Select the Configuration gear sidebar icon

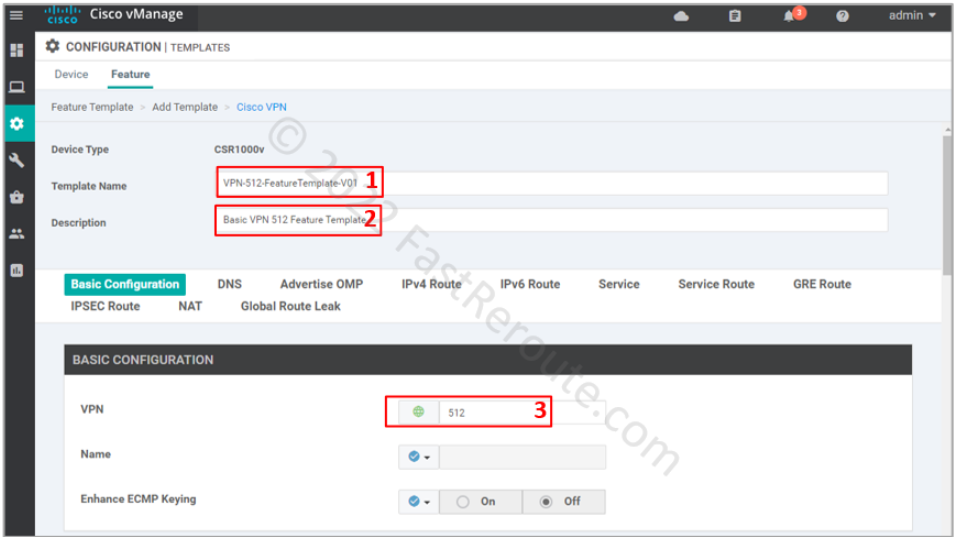click(17, 123)
